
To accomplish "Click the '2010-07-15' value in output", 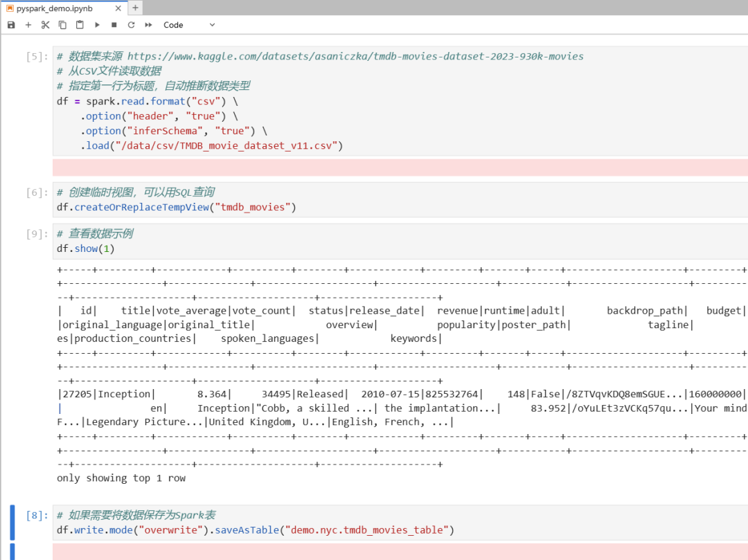I will coord(390,394).
